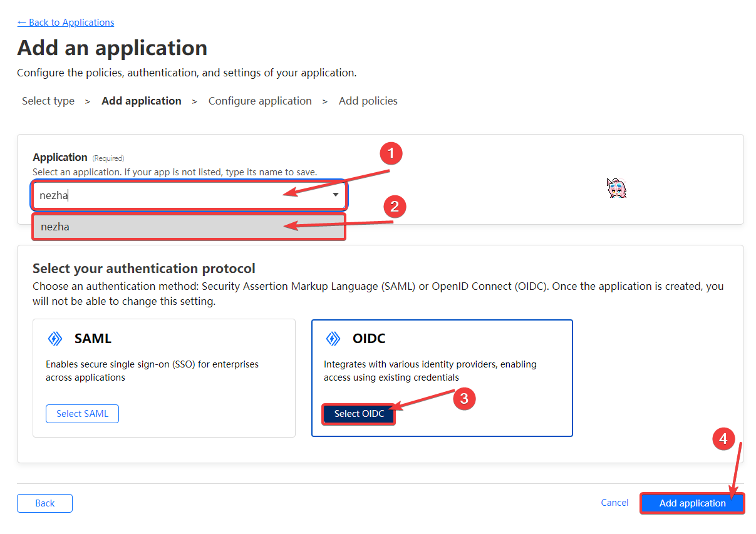Follow the Back to Applications link
Image resolution: width=756 pixels, height=534 pixels.
[66, 23]
